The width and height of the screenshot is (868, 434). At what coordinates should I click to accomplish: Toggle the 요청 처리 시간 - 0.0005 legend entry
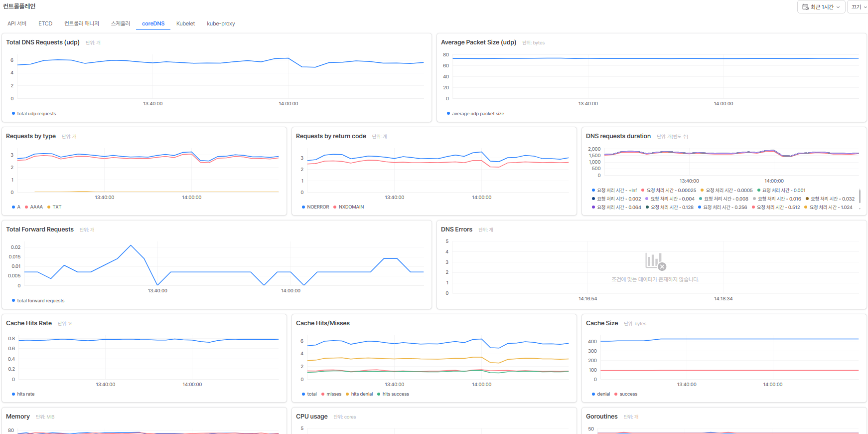pos(726,191)
